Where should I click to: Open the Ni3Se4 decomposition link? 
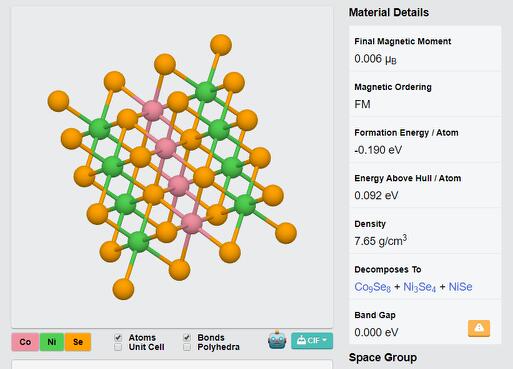click(x=419, y=287)
